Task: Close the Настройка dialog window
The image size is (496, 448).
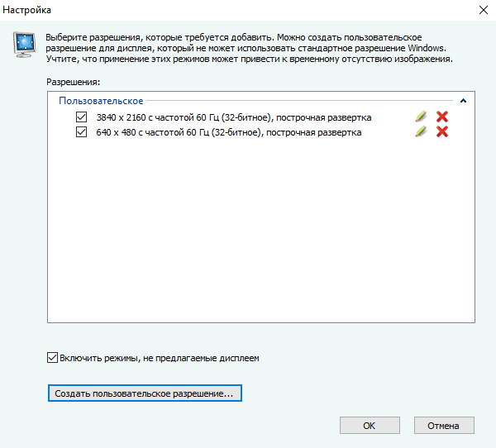Action: (x=482, y=11)
